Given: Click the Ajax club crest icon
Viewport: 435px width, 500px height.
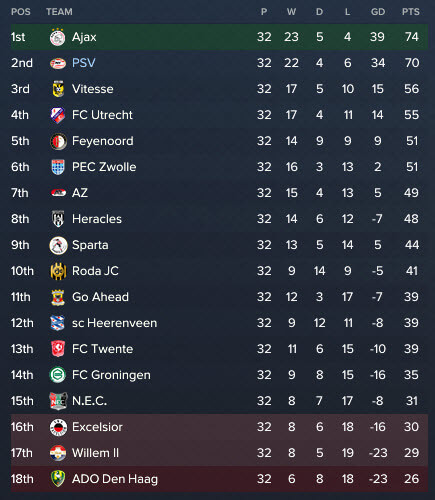Looking at the screenshot, I should pyautogui.click(x=58, y=37).
